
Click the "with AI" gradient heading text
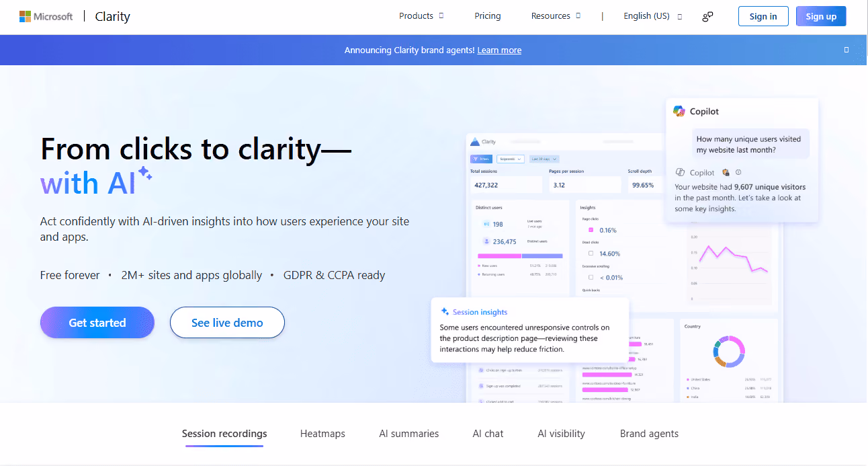pyautogui.click(x=88, y=184)
